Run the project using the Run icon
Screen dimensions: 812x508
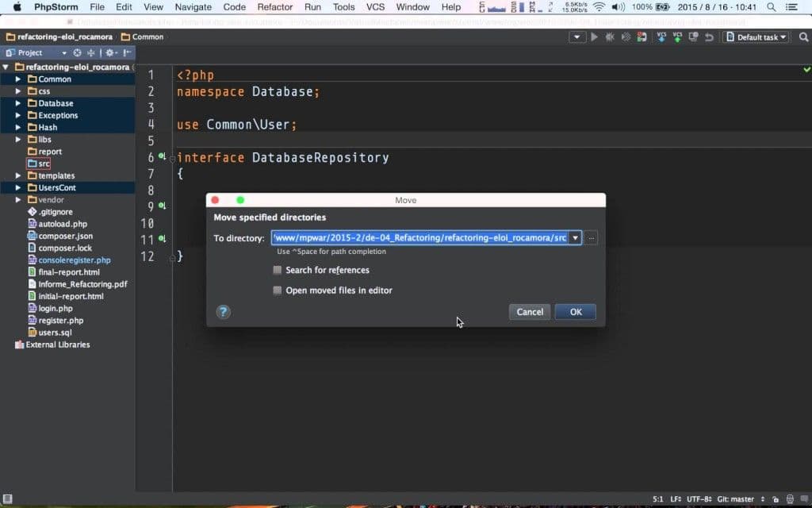594,37
